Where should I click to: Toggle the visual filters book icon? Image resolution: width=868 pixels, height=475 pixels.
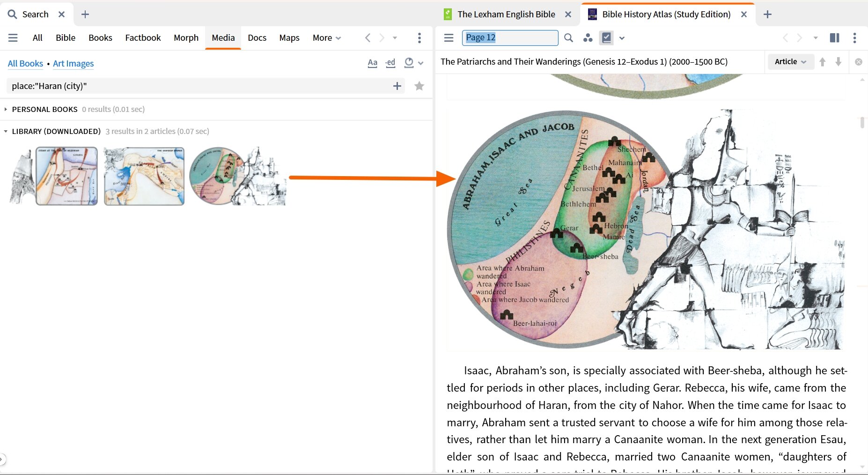point(607,37)
